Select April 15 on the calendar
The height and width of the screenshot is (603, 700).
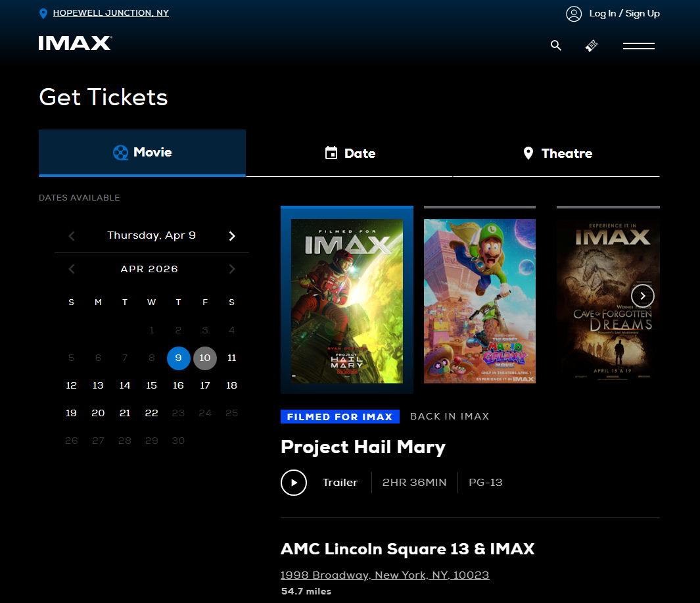(151, 385)
